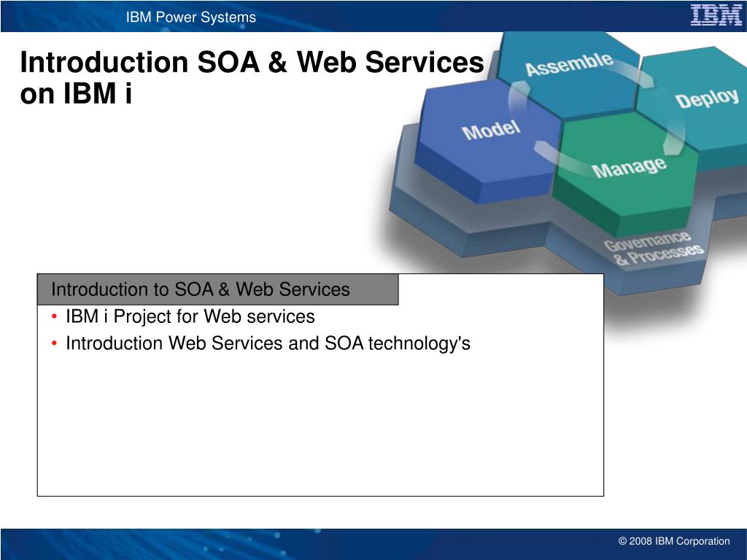
Task: Click the slide title Introduction SOA & Web Services
Action: point(252,77)
